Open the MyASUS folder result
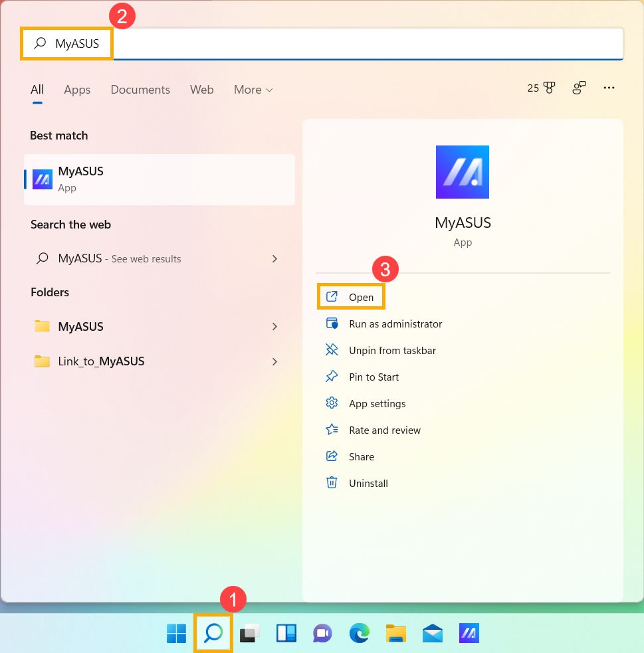Image resolution: width=644 pixels, height=653 pixels. click(x=160, y=327)
